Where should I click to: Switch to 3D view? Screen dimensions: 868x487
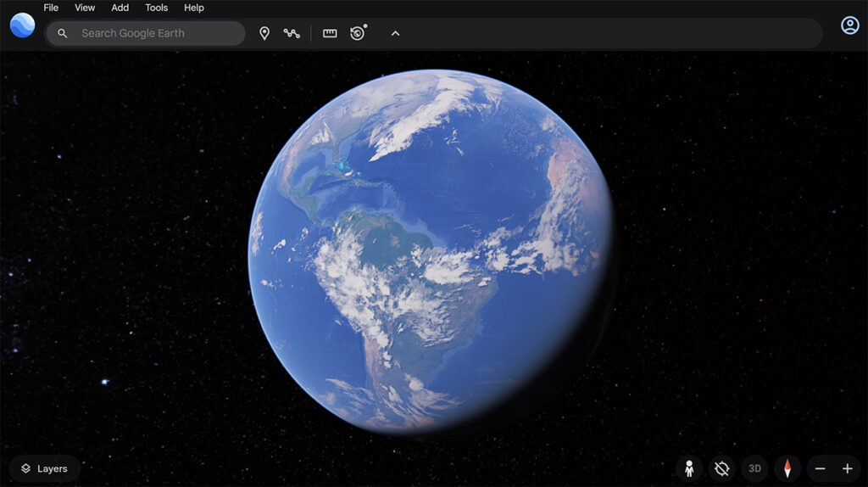(x=754, y=468)
